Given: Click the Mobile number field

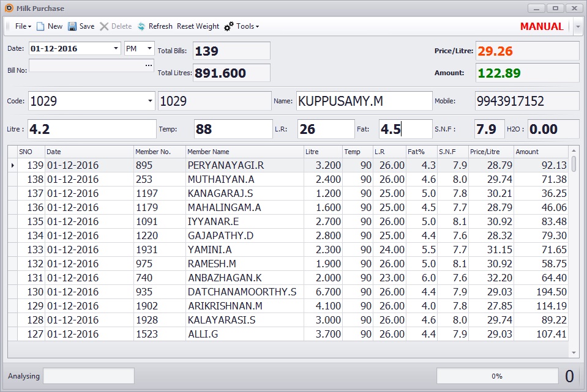Looking at the screenshot, I should pos(527,101).
